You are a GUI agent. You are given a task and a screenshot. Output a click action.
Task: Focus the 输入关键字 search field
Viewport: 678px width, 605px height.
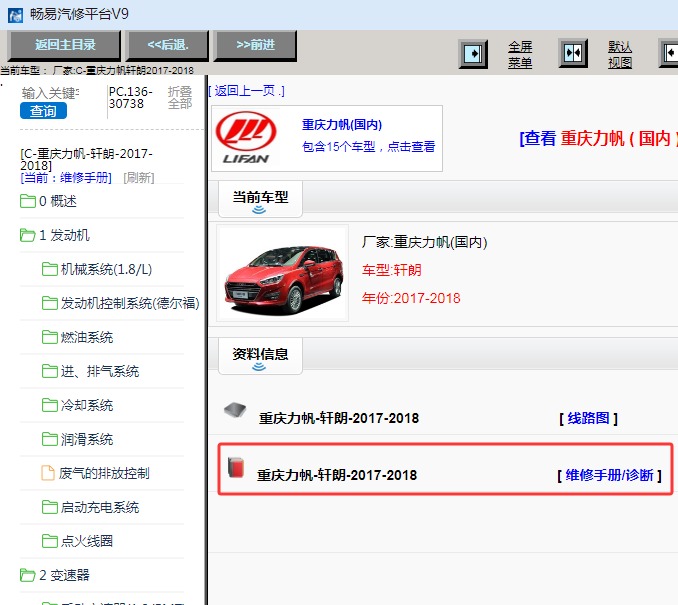point(50,93)
